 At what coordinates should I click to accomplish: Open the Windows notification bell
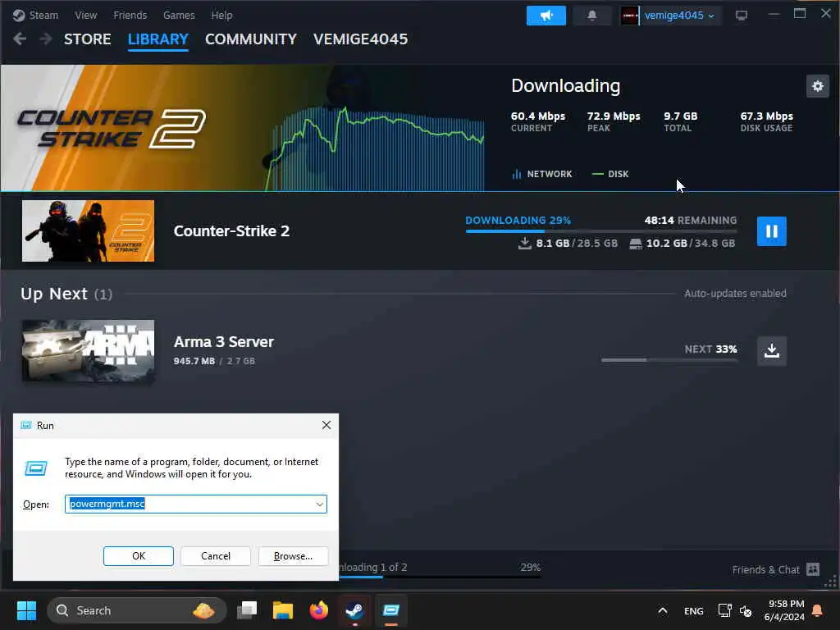(x=818, y=610)
